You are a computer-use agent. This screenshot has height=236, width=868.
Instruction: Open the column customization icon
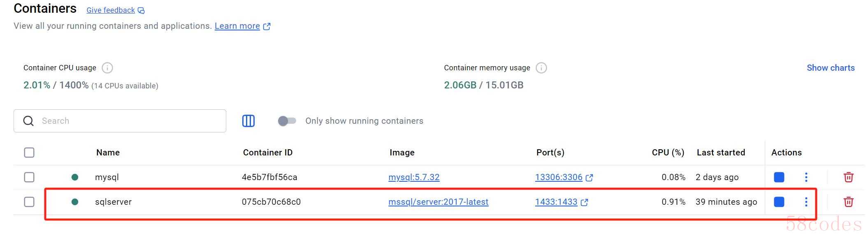(x=248, y=121)
